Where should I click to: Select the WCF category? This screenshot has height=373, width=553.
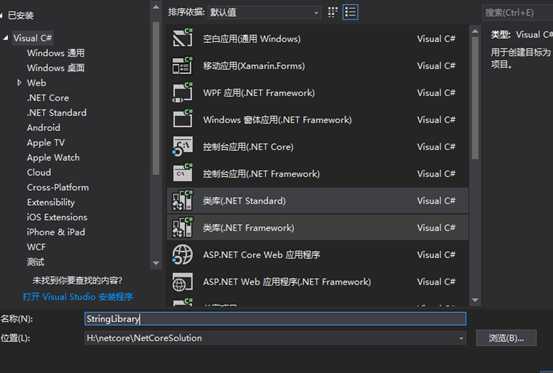click(36, 247)
